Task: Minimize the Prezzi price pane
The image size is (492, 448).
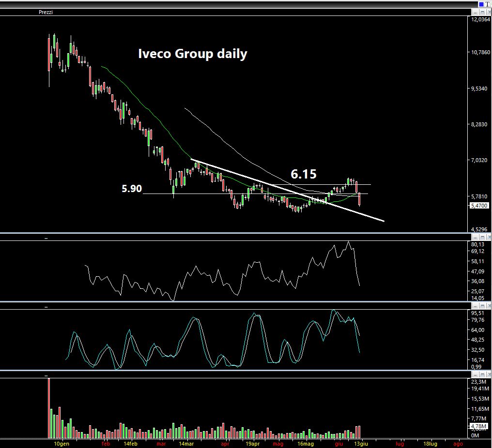Action: [475, 12]
